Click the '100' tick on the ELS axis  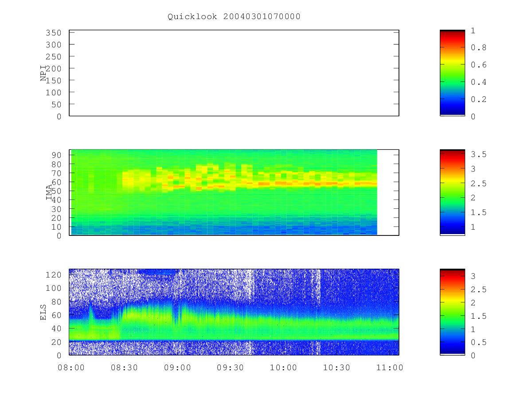coord(53,288)
